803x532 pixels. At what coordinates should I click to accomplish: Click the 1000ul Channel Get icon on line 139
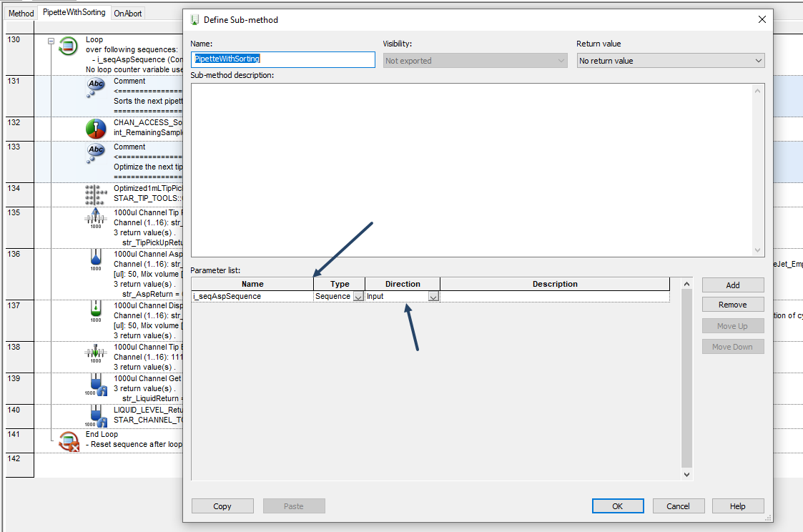click(96, 385)
